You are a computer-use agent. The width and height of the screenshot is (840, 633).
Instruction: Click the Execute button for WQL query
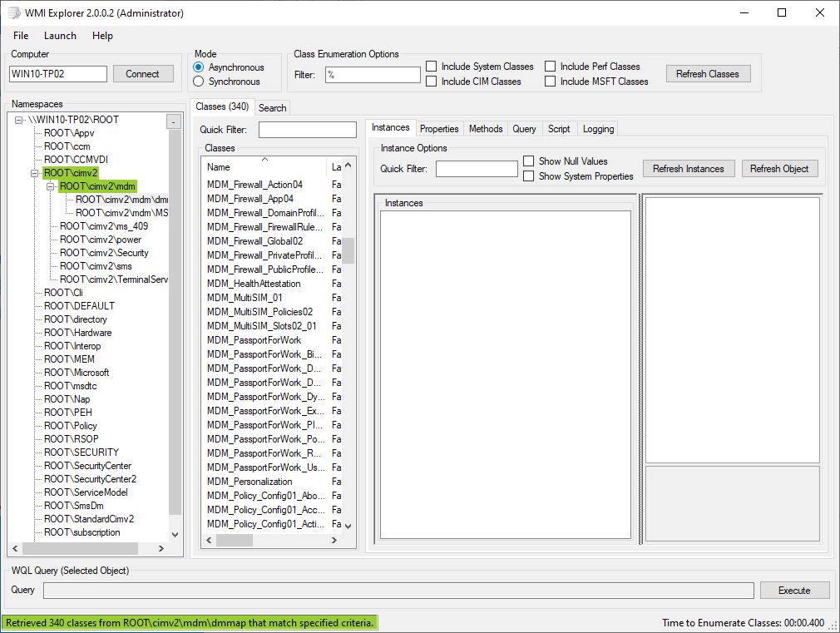[x=793, y=591]
